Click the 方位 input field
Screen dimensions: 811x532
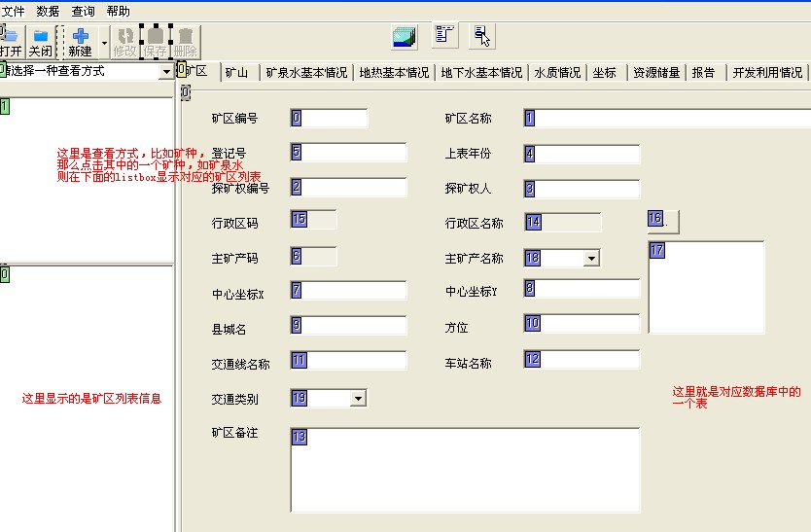pyautogui.click(x=582, y=324)
